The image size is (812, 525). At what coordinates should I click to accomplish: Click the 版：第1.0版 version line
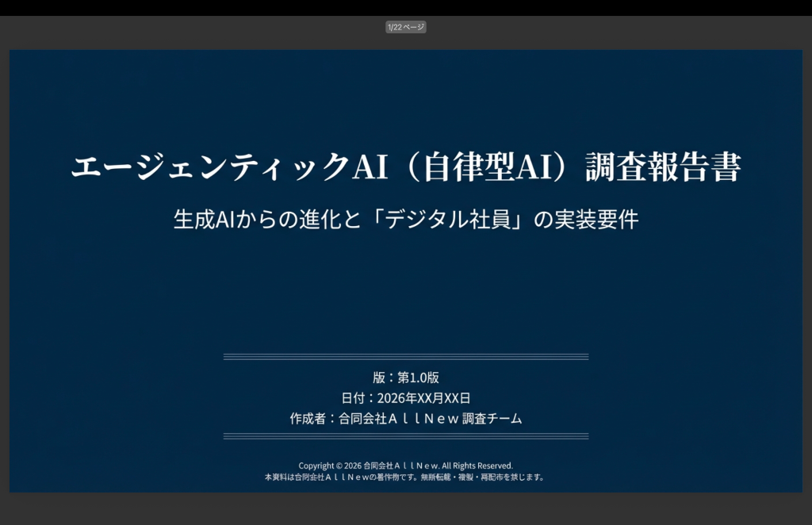point(405,377)
